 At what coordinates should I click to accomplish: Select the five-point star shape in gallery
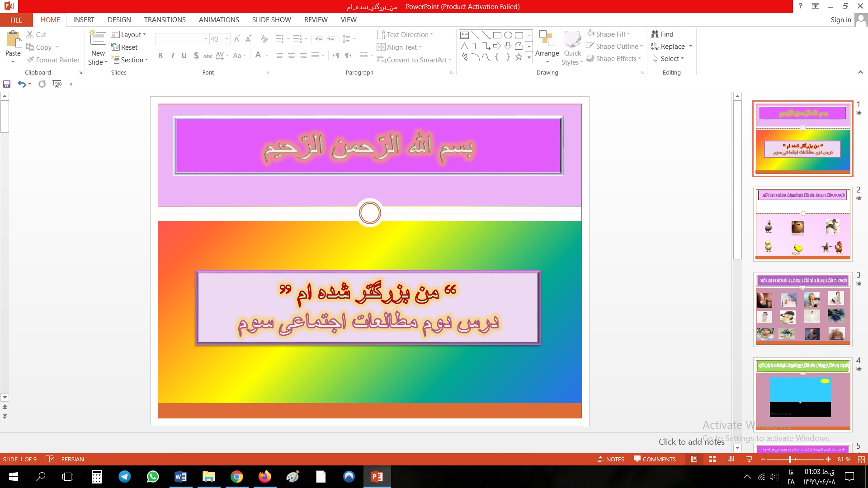point(519,57)
